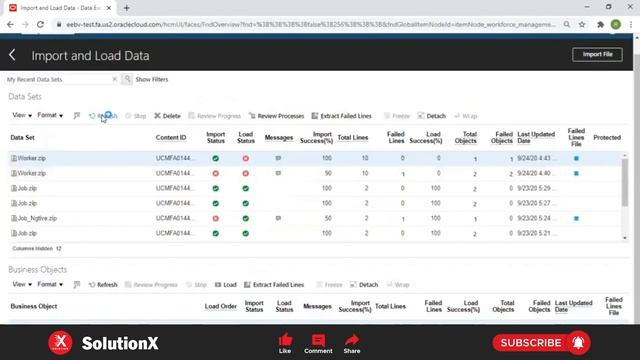Download failed lines file for second Worker.zip
This screenshot has height=360, width=640.
tap(576, 173)
